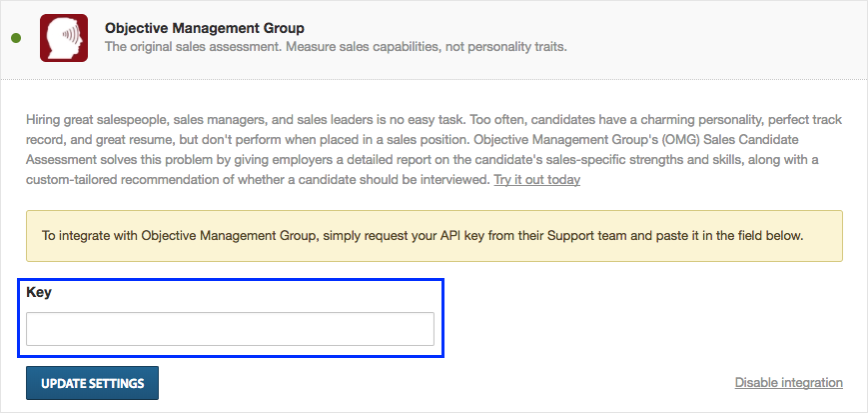Click the gray integration header bar
The width and height of the screenshot is (868, 413).
point(434,39)
